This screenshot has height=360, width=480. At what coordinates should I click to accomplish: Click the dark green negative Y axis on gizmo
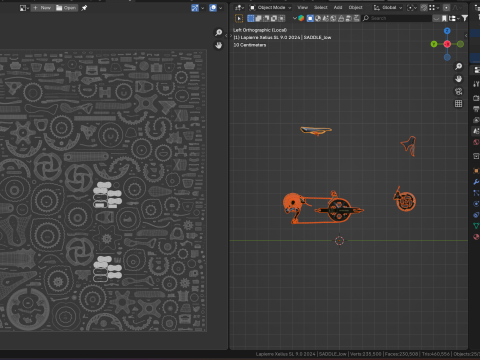coord(460,44)
